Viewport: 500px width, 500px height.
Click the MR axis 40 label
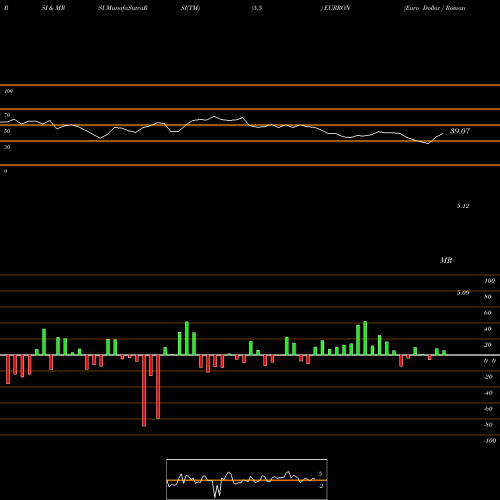488,329
